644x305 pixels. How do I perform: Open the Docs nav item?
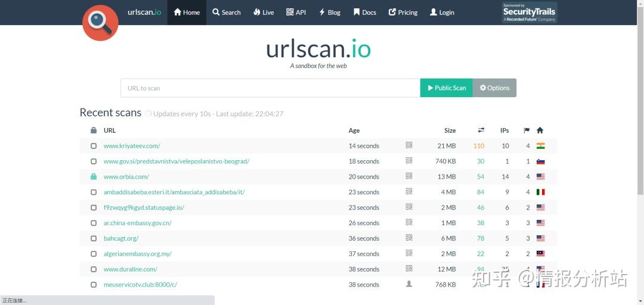pos(365,13)
